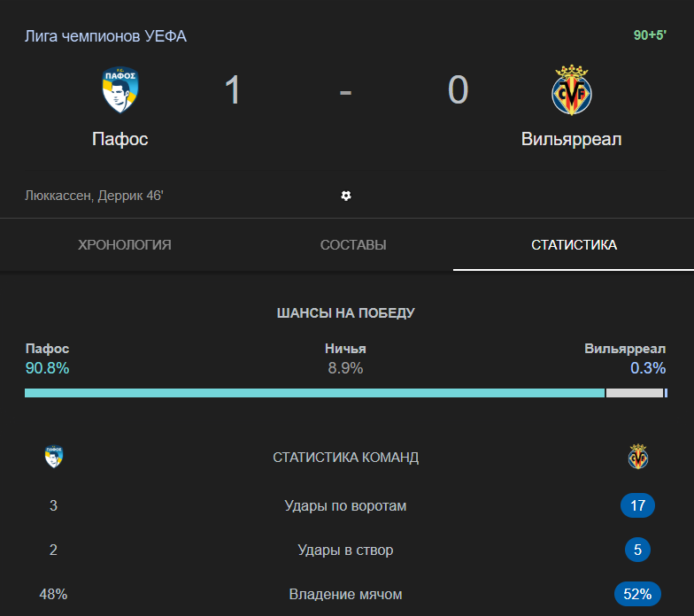Viewport: 694px width, 616px height.
Task: Open the Хронология tab
Action: 125,245
